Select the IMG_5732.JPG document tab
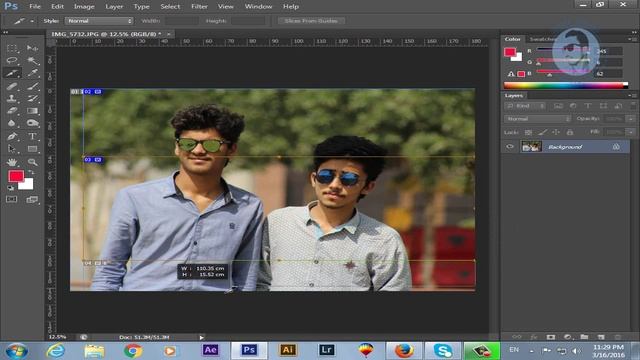Viewport: 640px width, 360px height. [106, 34]
